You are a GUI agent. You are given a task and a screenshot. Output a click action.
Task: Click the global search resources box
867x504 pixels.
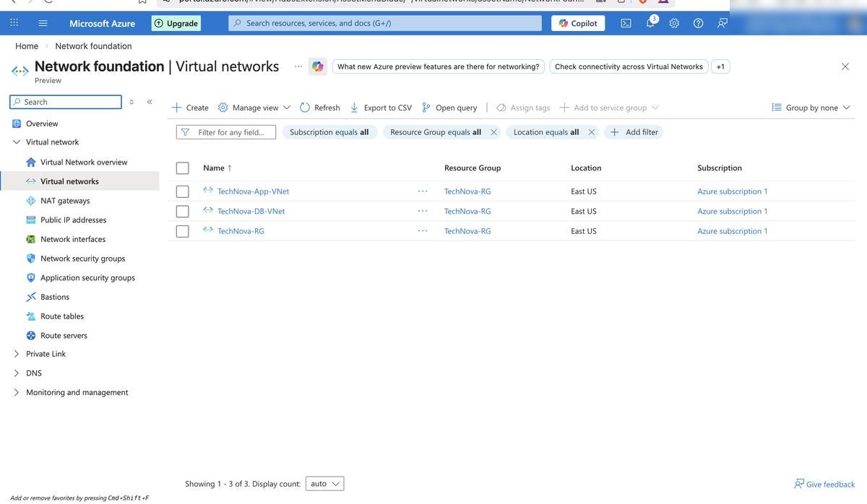pos(385,23)
